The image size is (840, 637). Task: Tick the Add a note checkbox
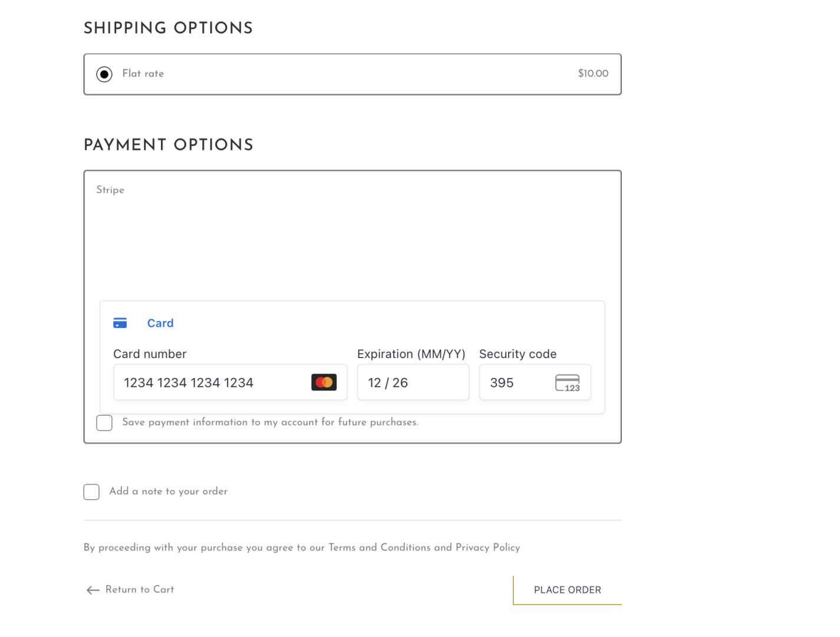tap(91, 492)
